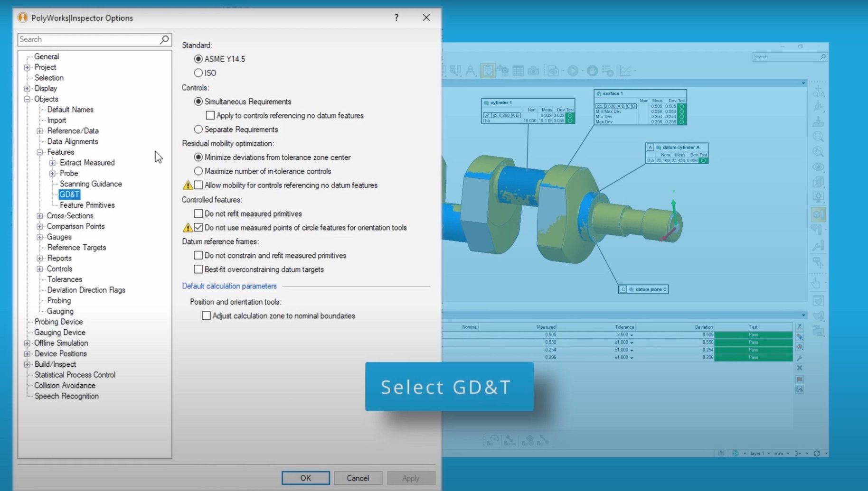Expand the Project tree node
This screenshot has width=868, height=491.
click(27, 67)
